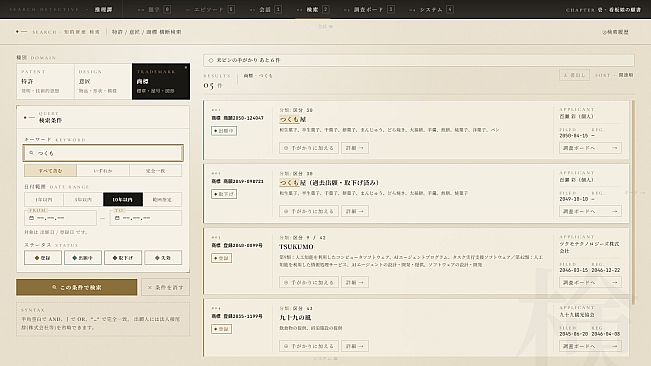Viewport: 651px width, 366px height.
Task: Click the この条件で検索 search button
Action: (x=76, y=287)
